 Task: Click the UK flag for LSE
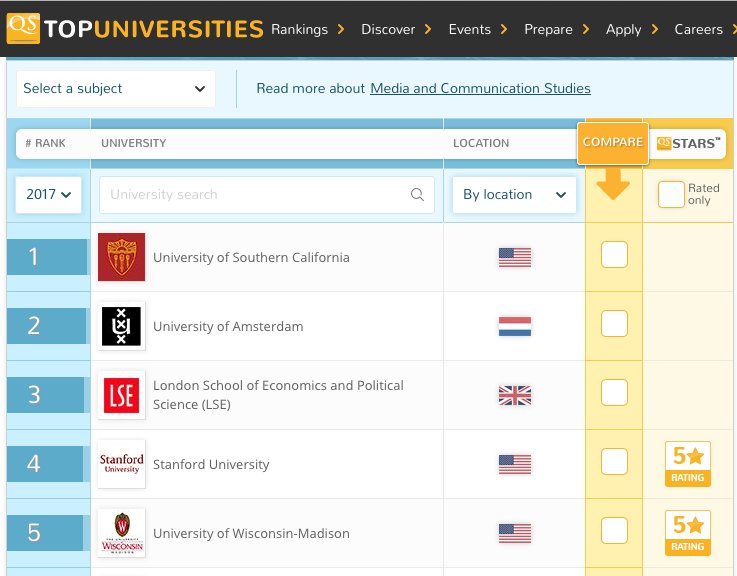click(x=515, y=395)
